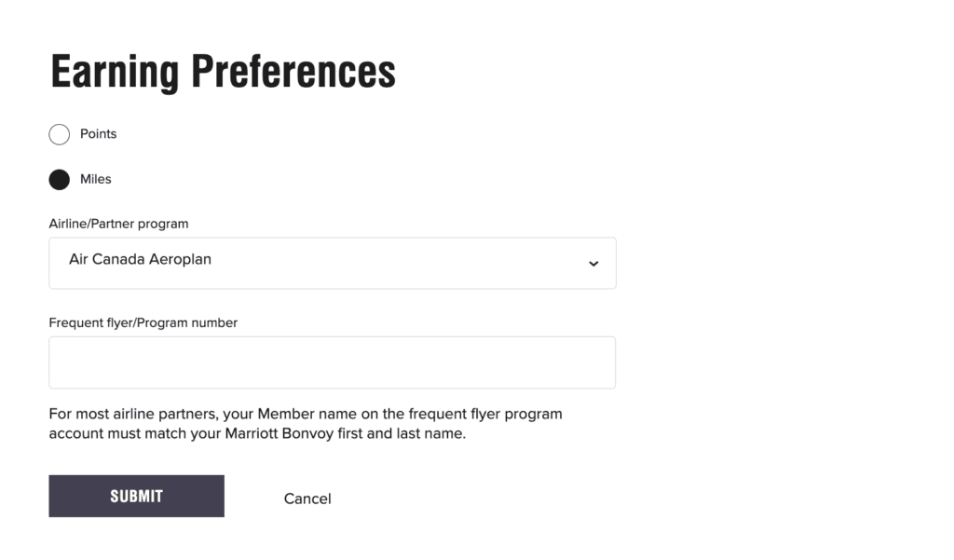954x560 pixels.
Task: Click the Airline/Partner program label
Action: coord(118,224)
